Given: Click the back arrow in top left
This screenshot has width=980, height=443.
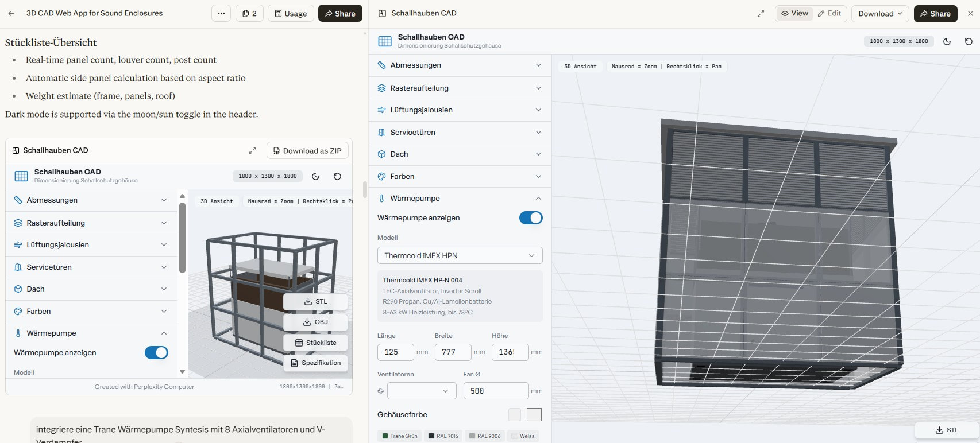Looking at the screenshot, I should pyautogui.click(x=11, y=13).
